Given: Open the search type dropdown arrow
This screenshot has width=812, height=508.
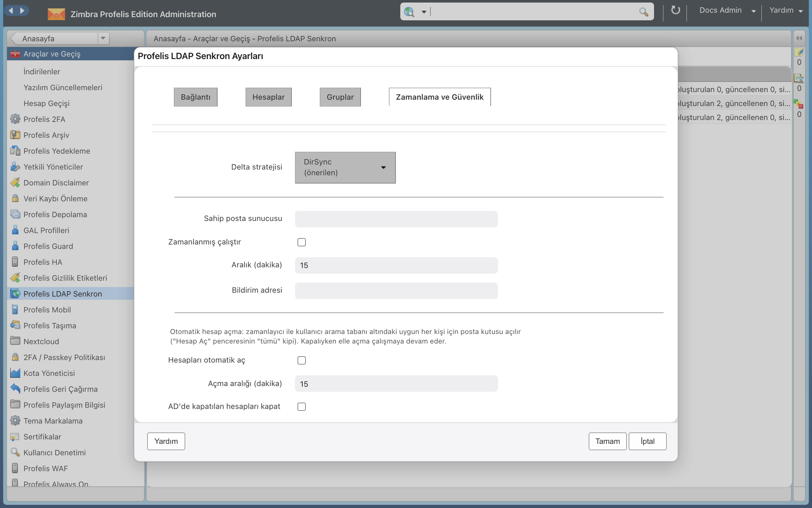Looking at the screenshot, I should [x=424, y=12].
